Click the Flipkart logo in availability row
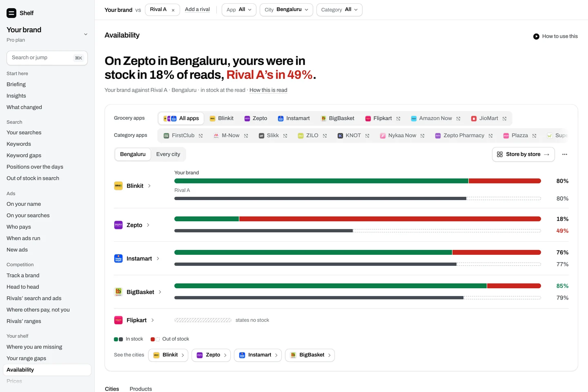This screenshot has width=588, height=392. pyautogui.click(x=118, y=320)
